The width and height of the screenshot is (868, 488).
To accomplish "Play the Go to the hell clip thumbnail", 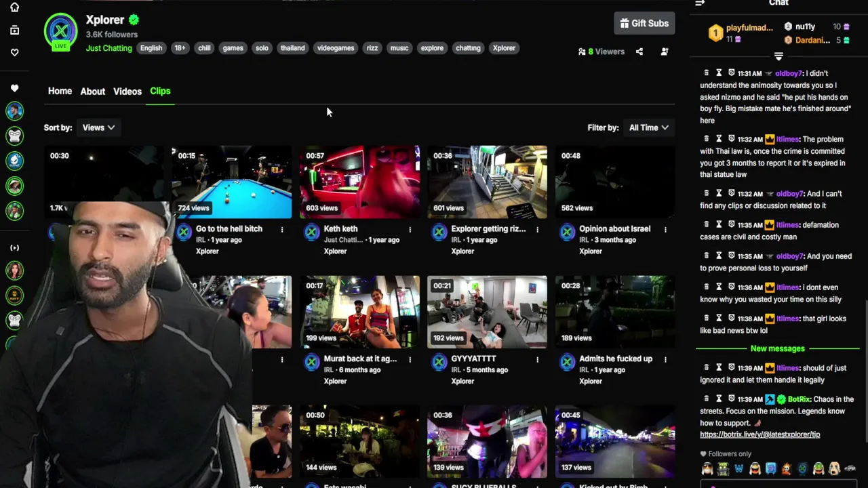I will coord(232,182).
